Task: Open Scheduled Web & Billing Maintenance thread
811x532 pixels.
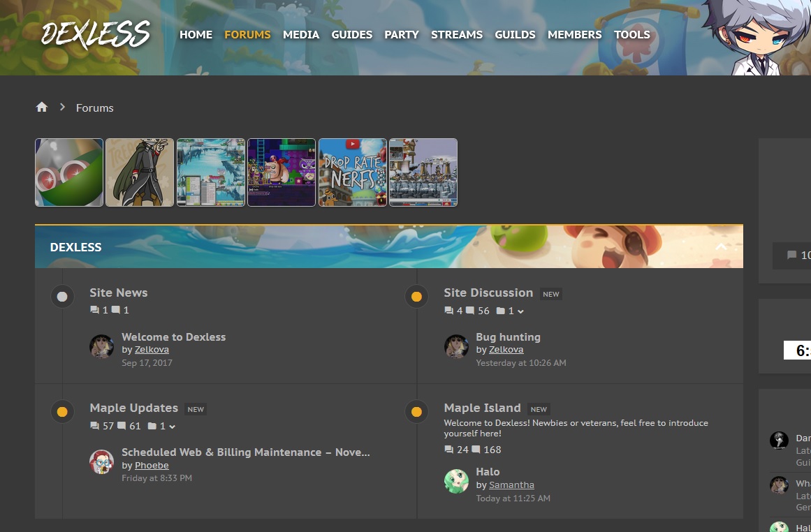Action: (246, 452)
